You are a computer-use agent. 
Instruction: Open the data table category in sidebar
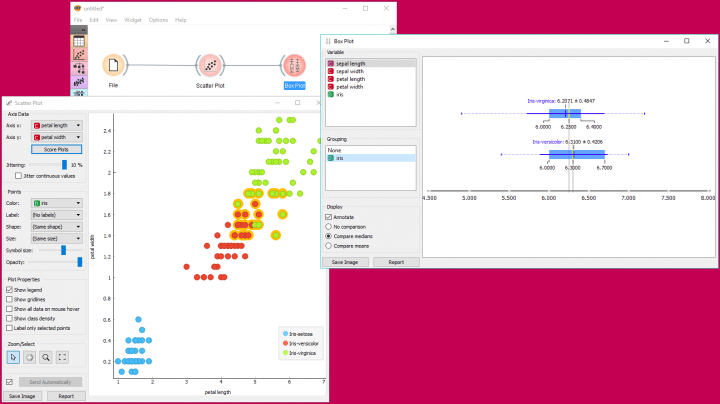[x=79, y=41]
